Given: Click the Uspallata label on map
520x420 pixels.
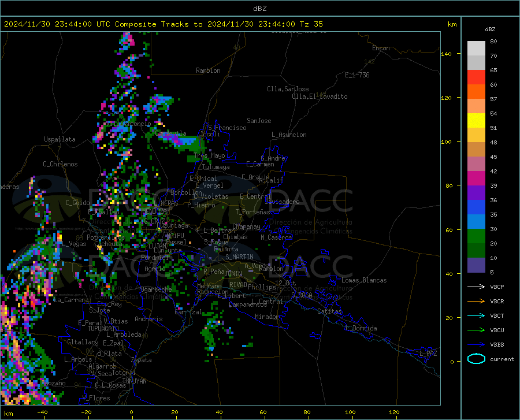Looking at the screenshot, I should point(60,139).
